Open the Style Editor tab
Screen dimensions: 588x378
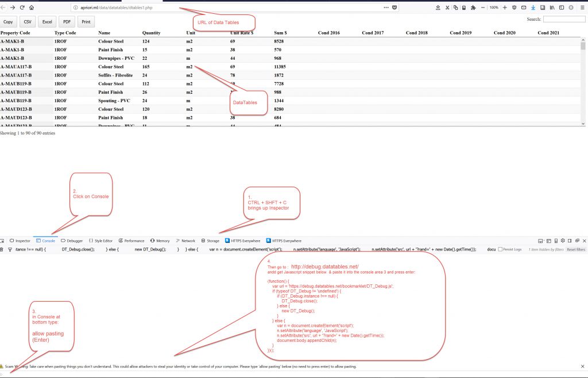tap(101, 241)
